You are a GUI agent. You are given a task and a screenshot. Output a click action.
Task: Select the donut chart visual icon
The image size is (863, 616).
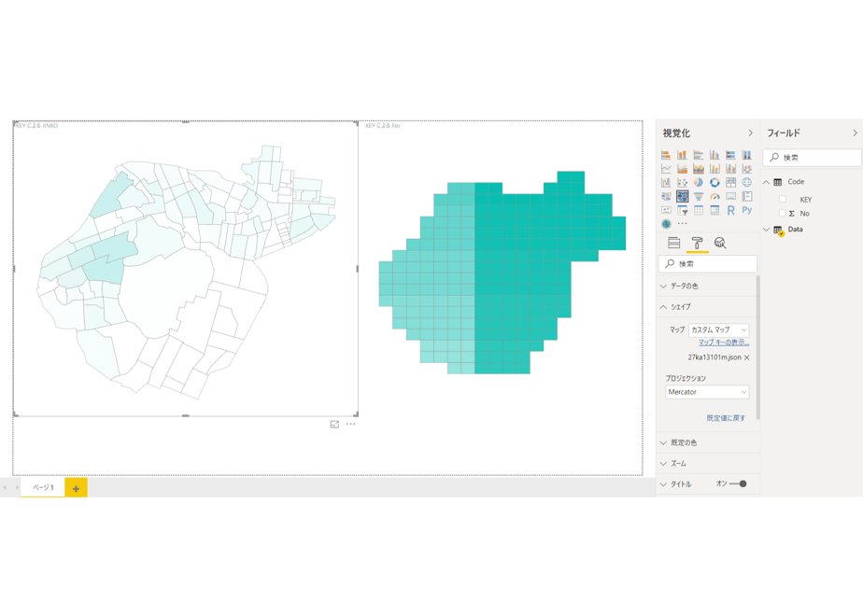point(714,183)
